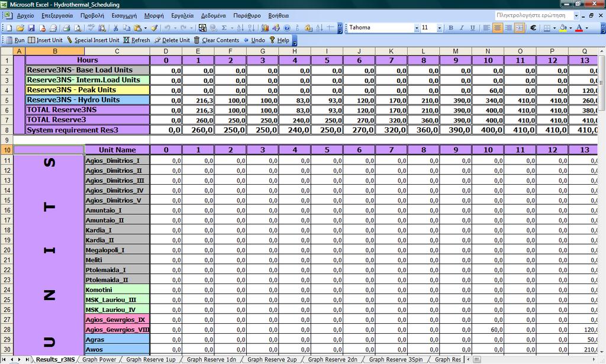Expand the Fill Color dropdown arrow
Image resolution: width=606 pixels, height=364 pixels.
click(570, 28)
